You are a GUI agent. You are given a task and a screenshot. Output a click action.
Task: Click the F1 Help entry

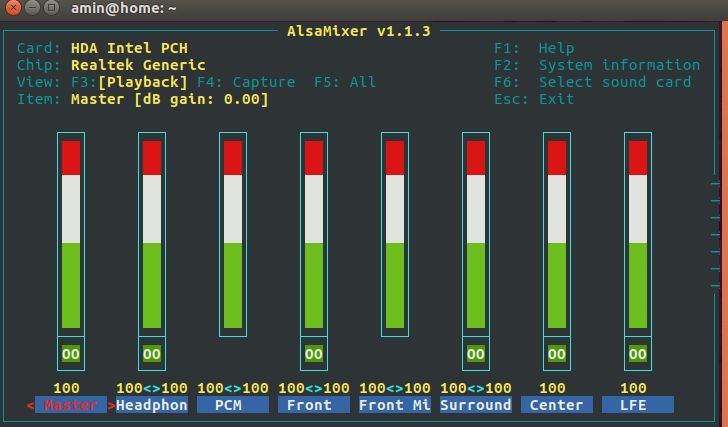point(534,48)
